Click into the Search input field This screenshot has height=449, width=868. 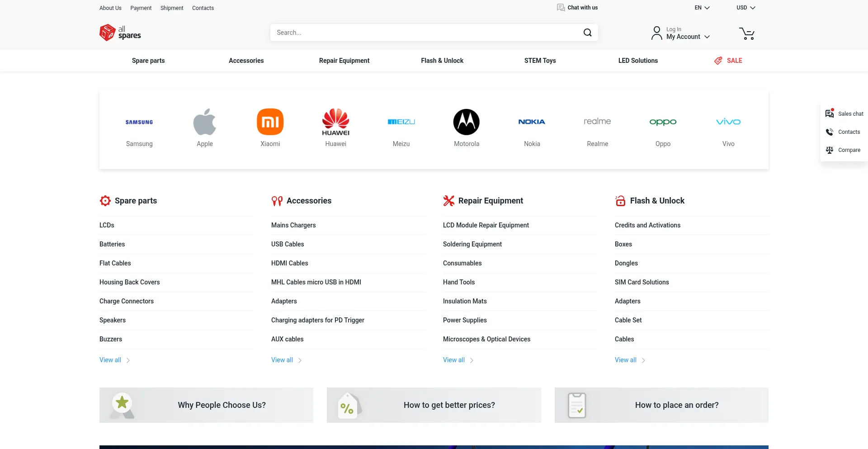click(x=425, y=33)
